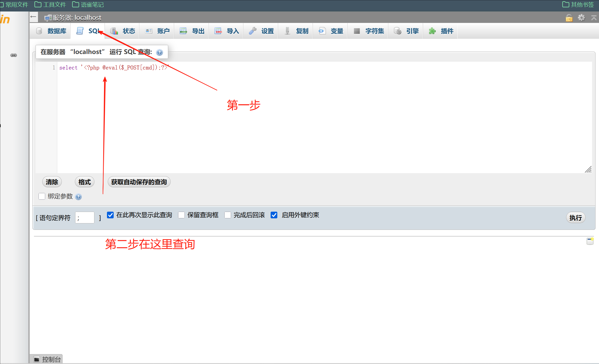Open the 其他书签 bookmark folder
This screenshot has width=599, height=364.
pos(578,5)
